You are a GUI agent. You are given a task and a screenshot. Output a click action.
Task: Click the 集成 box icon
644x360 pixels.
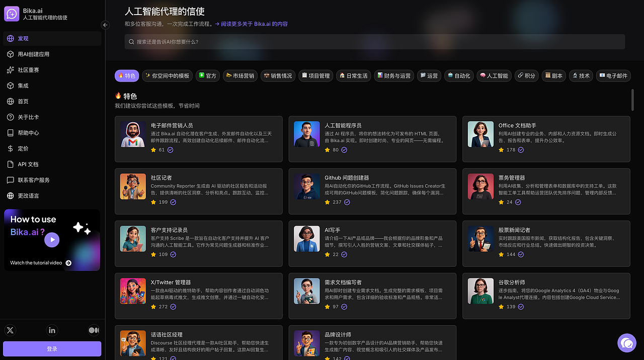[x=10, y=86]
